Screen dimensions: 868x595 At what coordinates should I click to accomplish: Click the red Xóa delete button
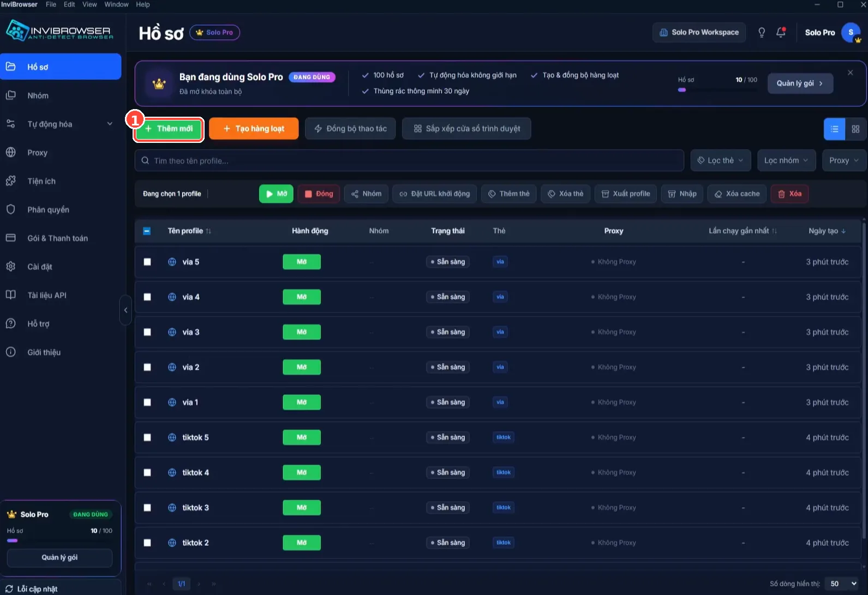click(789, 194)
